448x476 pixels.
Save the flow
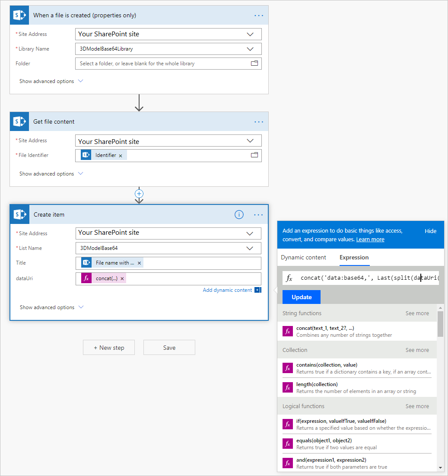click(169, 348)
